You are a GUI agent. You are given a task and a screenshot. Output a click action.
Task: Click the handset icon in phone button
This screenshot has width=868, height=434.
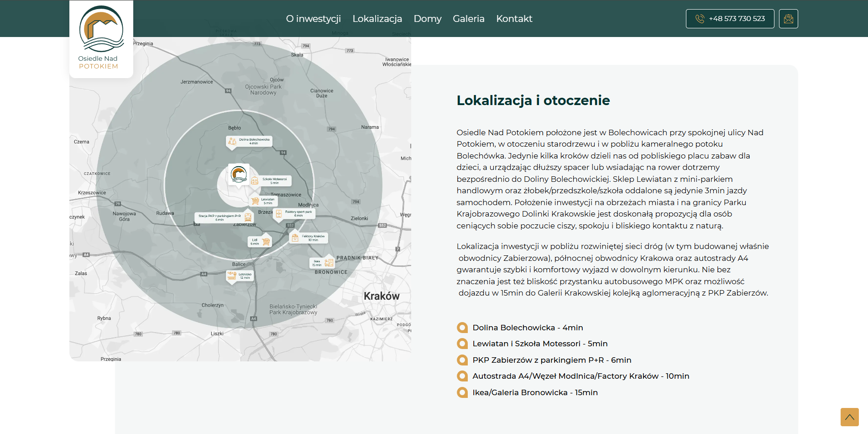(x=700, y=19)
